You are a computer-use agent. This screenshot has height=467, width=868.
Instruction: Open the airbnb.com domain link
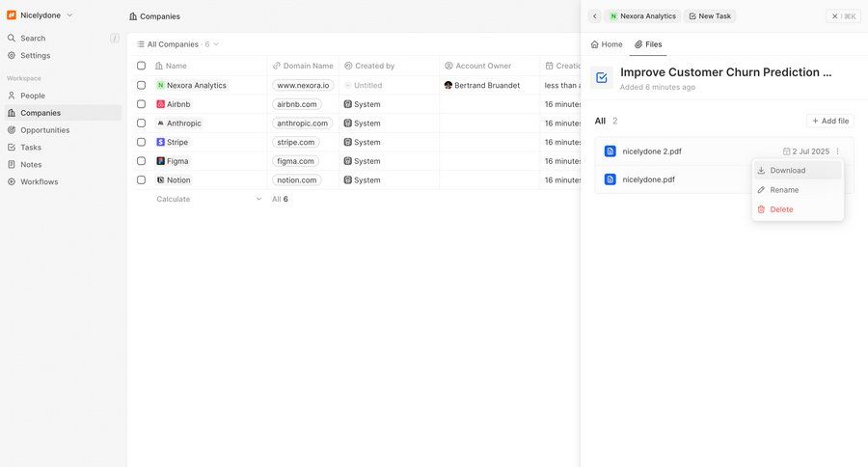[x=297, y=104]
